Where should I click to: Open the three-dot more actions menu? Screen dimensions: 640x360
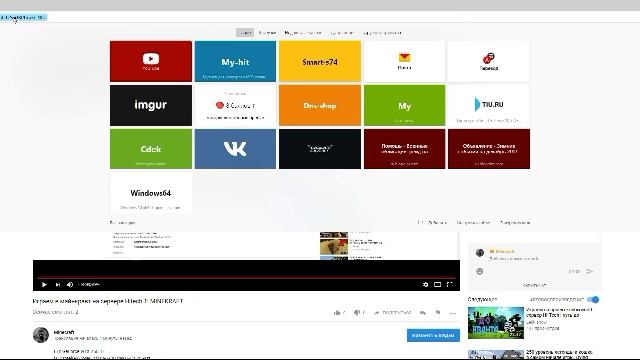click(x=453, y=313)
